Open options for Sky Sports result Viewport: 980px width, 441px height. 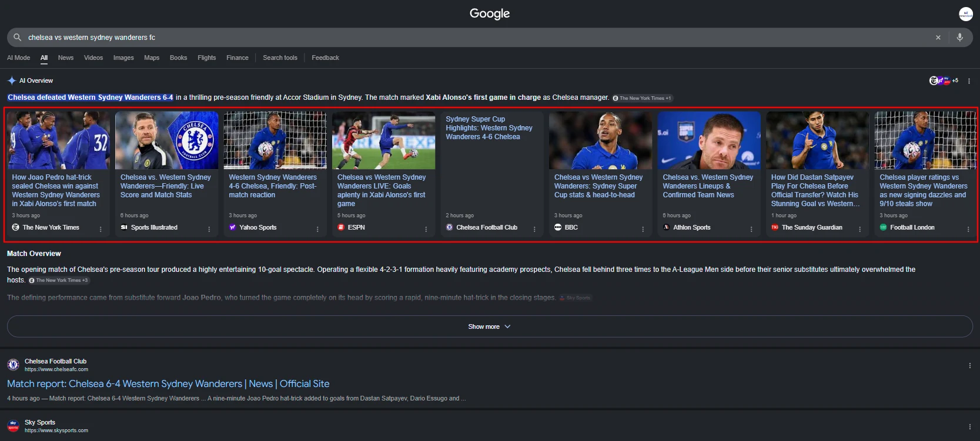pos(969,427)
